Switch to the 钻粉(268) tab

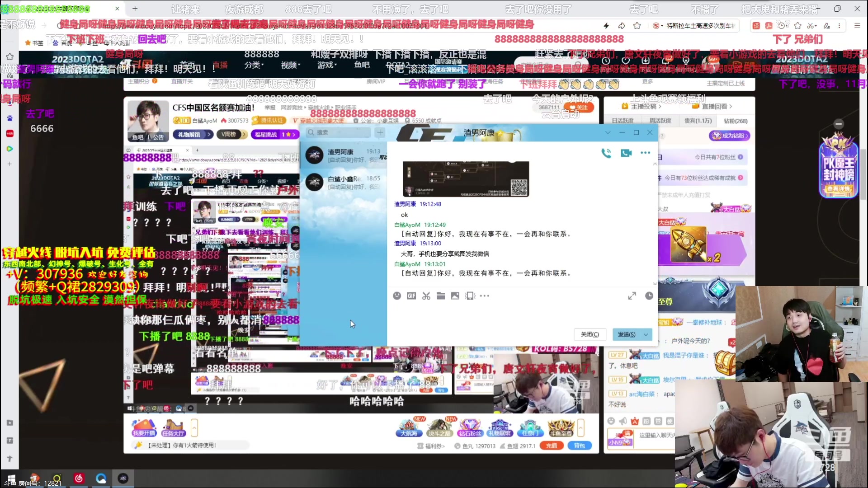[736, 121]
